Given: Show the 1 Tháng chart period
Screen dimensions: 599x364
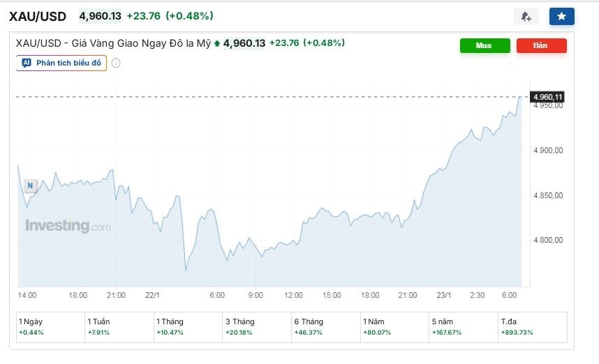Looking at the screenshot, I should [x=186, y=326].
